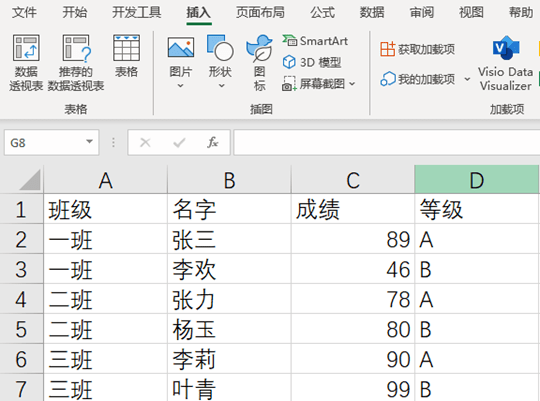Open the Pictures (图片) insert menu

click(x=181, y=62)
